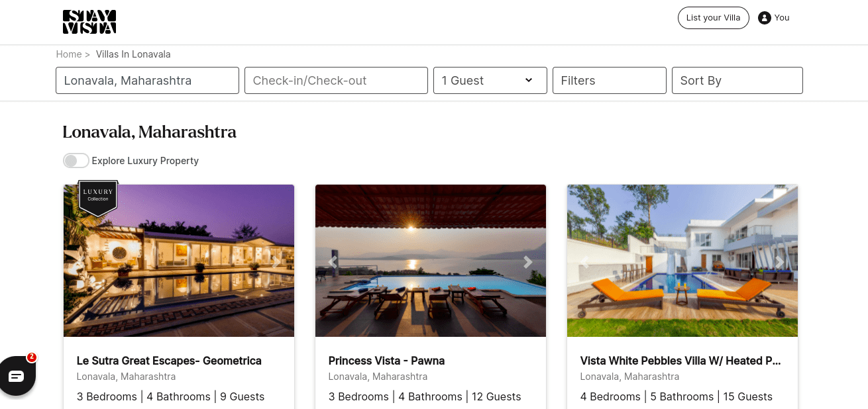Show next photo of Le Sutra Geometrica
Screen dimensions: 868x409
point(276,262)
